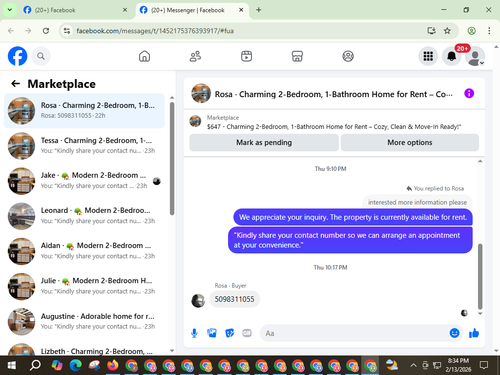
Task: Install app icon in address bar
Action: [x=431, y=31]
